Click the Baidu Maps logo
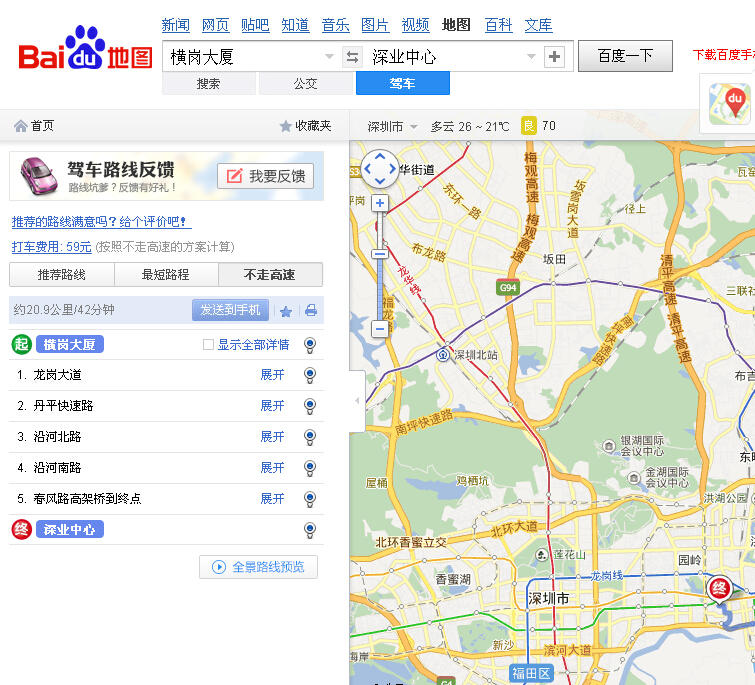 point(85,48)
